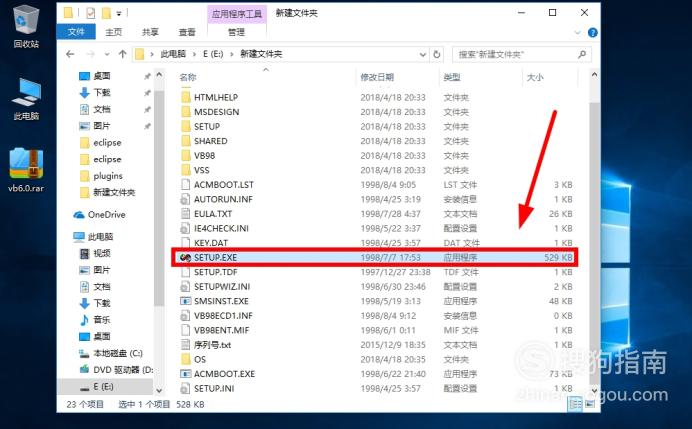
Task: Click E (E:) in the breadcrumb path
Action: (213, 54)
